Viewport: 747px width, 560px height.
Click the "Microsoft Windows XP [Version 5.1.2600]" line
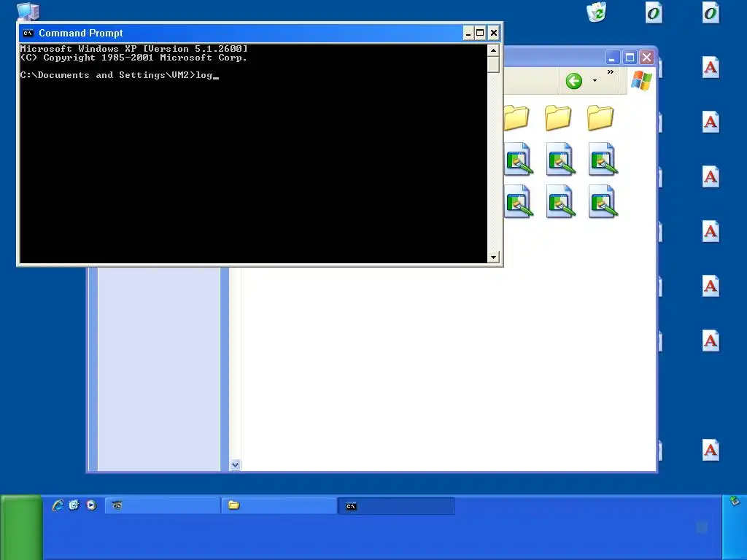point(134,49)
